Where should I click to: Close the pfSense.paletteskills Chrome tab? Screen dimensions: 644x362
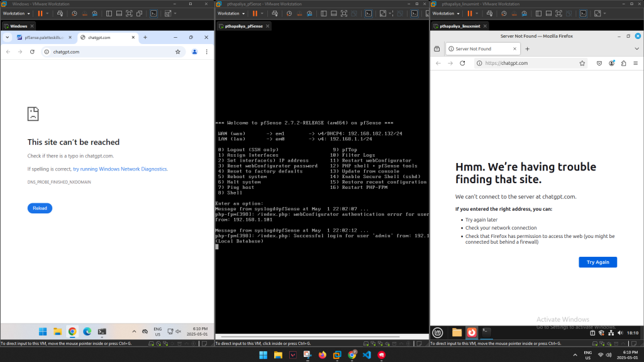pyautogui.click(x=70, y=37)
